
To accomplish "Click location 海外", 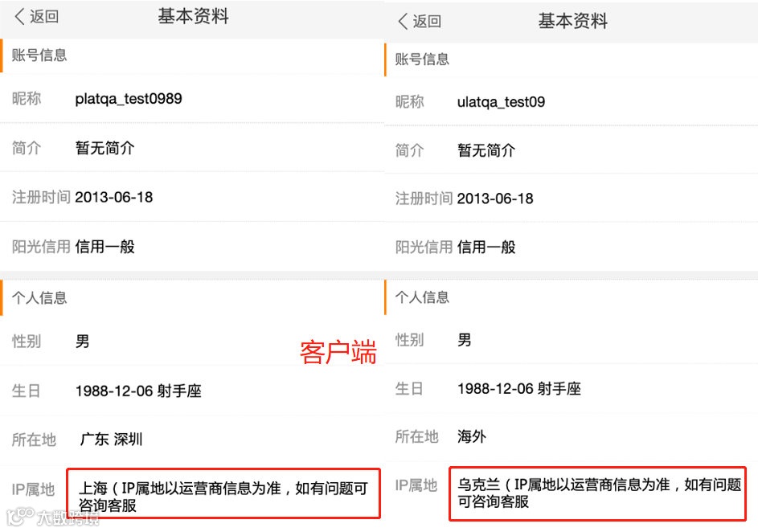I will click(x=472, y=437).
